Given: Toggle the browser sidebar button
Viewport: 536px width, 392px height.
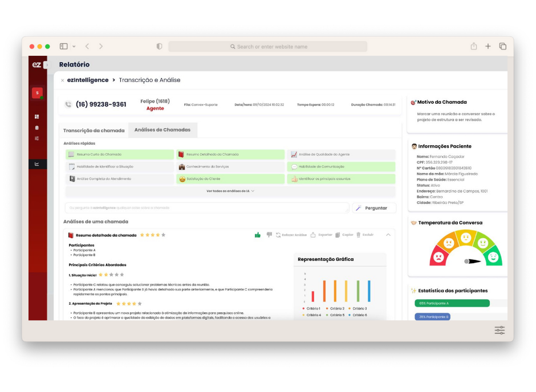Looking at the screenshot, I should point(64,47).
